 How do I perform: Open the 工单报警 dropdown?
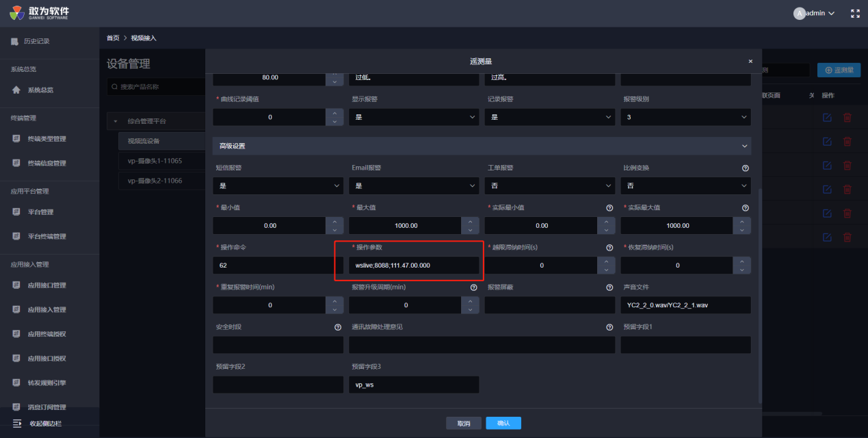point(549,185)
